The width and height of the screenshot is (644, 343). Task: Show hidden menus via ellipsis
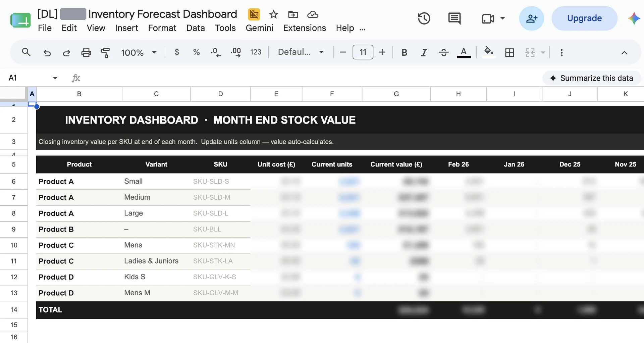click(362, 29)
